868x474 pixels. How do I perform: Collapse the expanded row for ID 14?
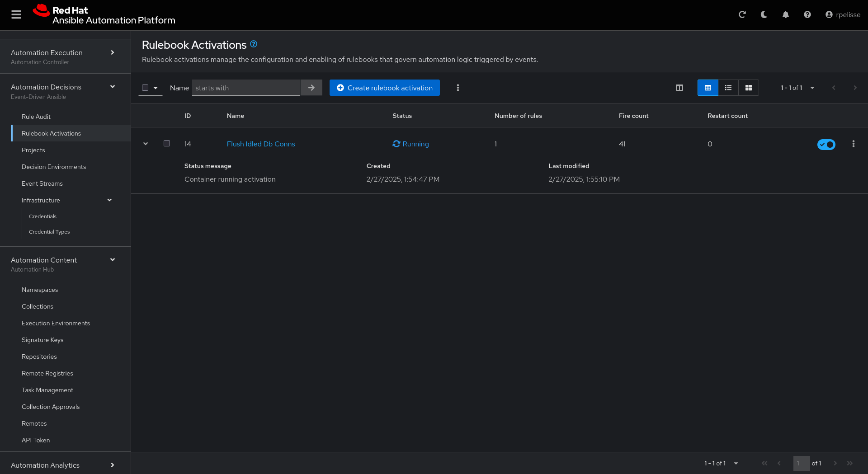(146, 144)
